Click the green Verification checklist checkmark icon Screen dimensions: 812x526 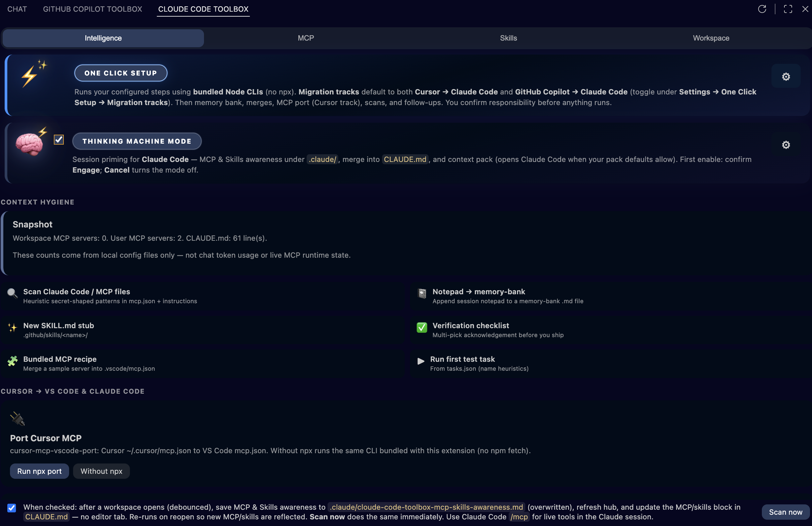[421, 328]
